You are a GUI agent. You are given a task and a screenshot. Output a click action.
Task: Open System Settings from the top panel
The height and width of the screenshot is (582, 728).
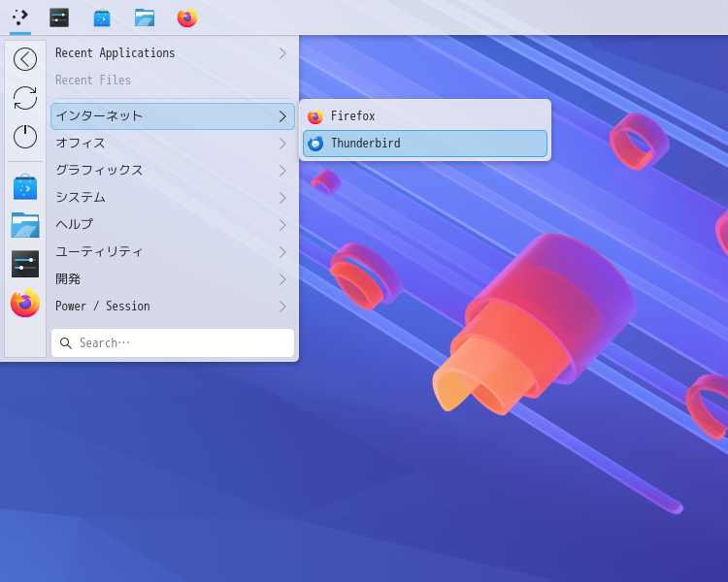(x=59, y=17)
